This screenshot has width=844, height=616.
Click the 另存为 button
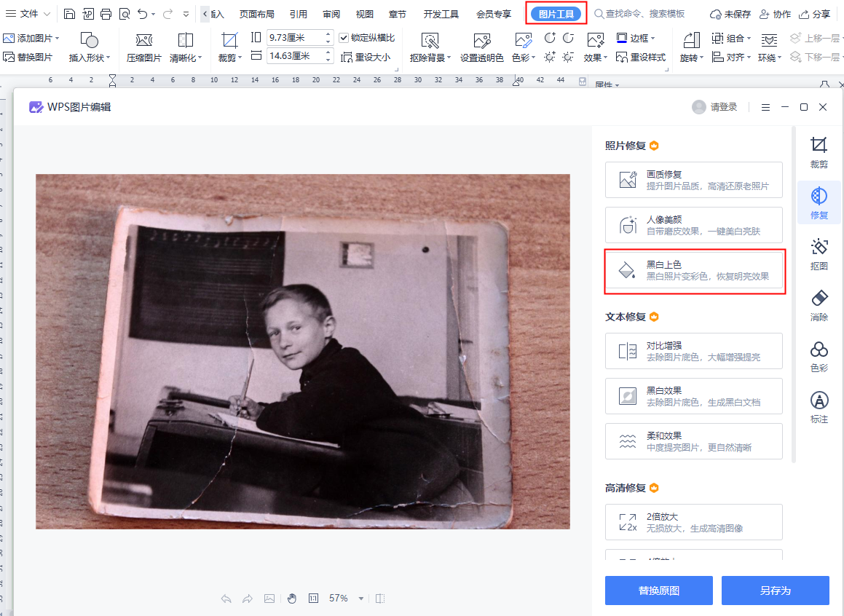775,591
